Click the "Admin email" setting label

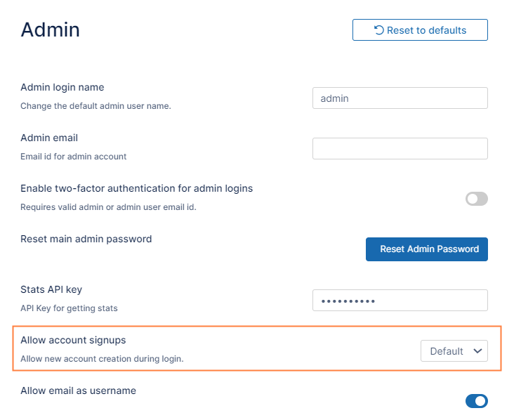49,138
